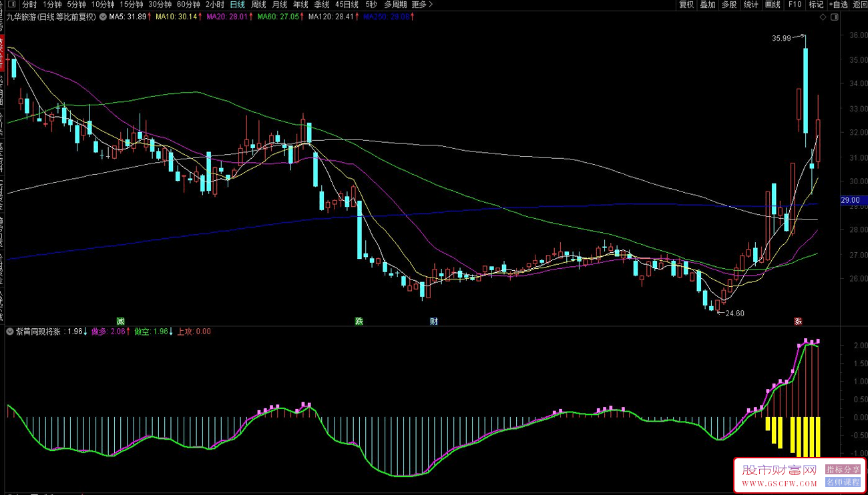868x495 pixels.
Task: Add stock via +自选 button
Action: (x=837, y=4)
